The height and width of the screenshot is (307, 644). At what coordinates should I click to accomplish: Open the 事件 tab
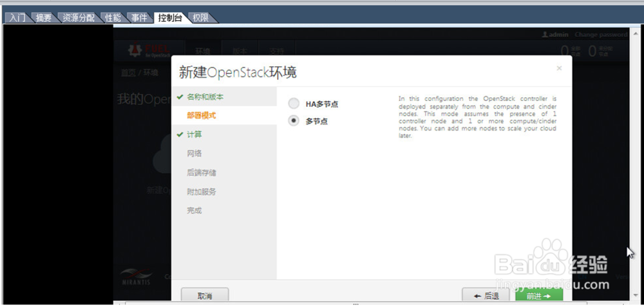(139, 17)
